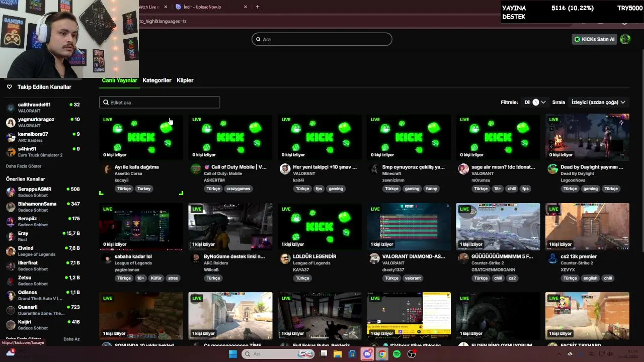The image size is (644, 362).
Task: Click the user profile avatar at top right
Action: pyautogui.click(x=625, y=39)
